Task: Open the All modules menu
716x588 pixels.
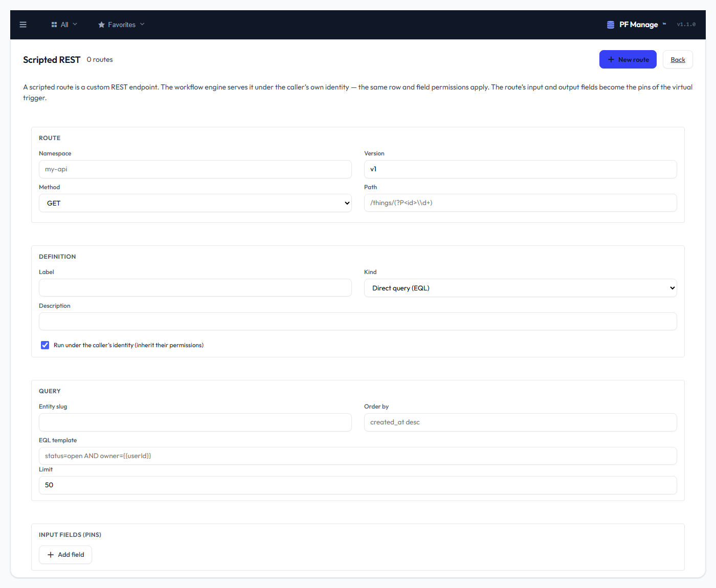Action: [x=64, y=25]
